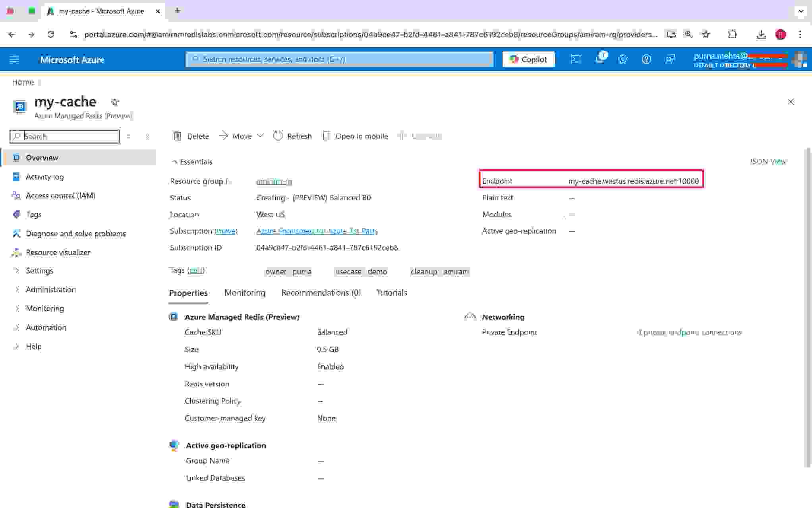812x508 pixels.
Task: Open the Cloud Shell icon
Action: click(575, 59)
